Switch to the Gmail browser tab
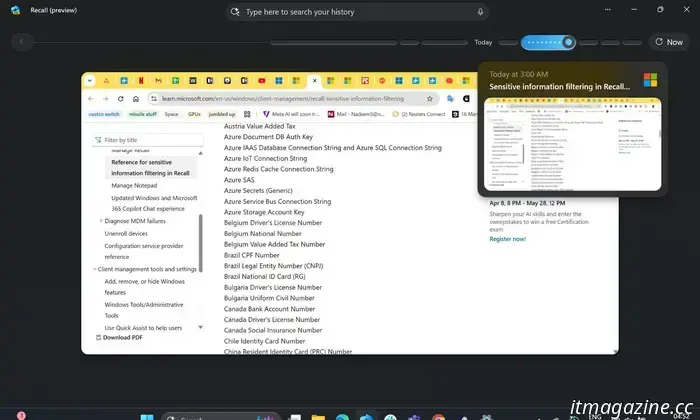Viewport: 700px width, 420px height. tap(158, 81)
